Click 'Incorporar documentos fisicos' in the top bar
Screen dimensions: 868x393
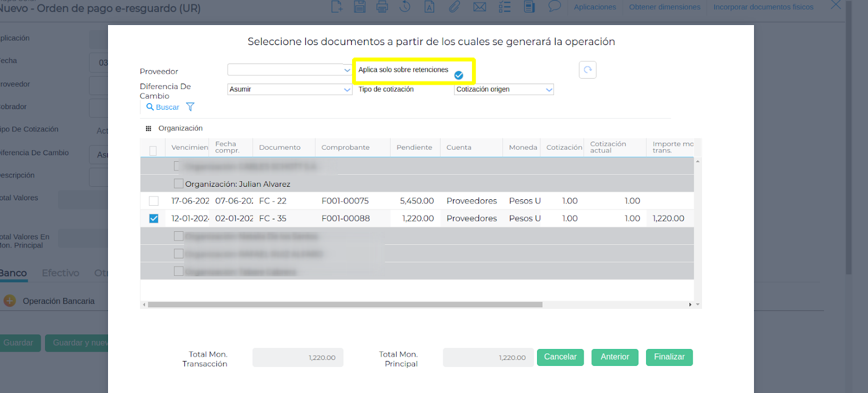763,7
